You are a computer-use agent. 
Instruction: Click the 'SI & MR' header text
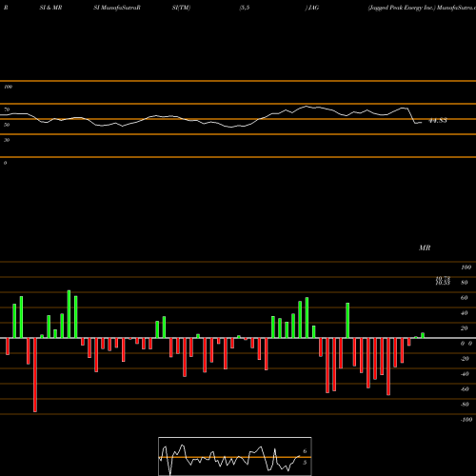50,8
